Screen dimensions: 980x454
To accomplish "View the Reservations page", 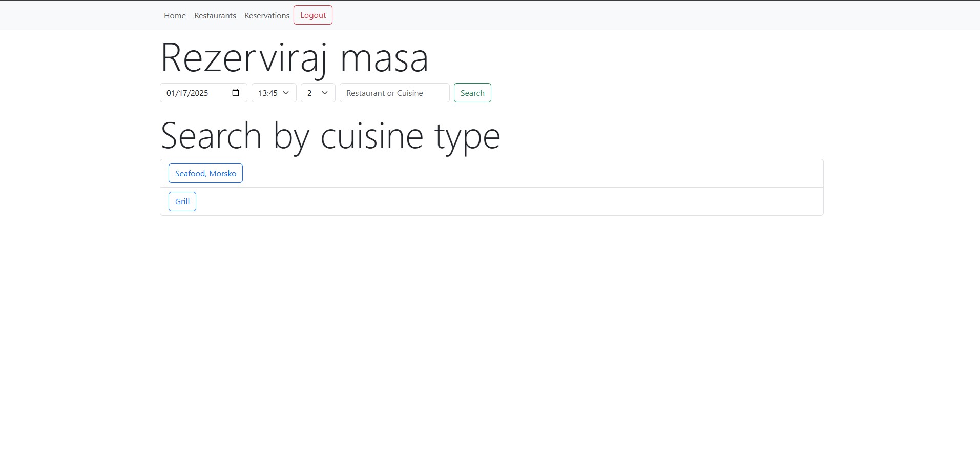I will click(x=267, y=15).
